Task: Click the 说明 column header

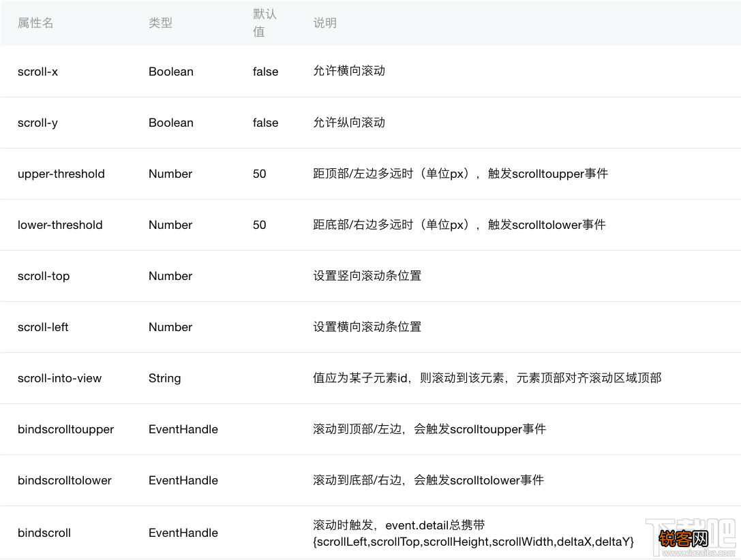Action: (324, 22)
